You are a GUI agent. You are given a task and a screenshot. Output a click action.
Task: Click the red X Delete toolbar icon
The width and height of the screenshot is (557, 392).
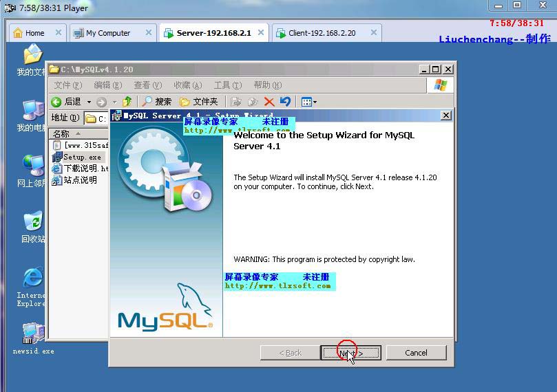click(269, 102)
